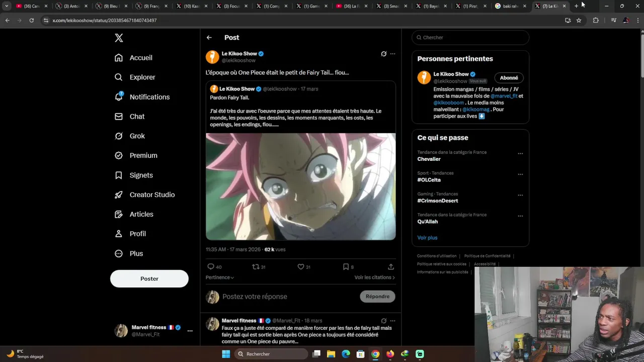
Task: Click taskbar Rechercher search box
Action: 271,354
